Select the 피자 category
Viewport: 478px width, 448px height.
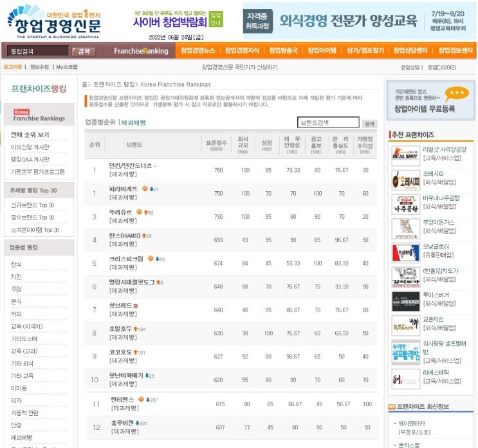pyautogui.click(x=16, y=400)
